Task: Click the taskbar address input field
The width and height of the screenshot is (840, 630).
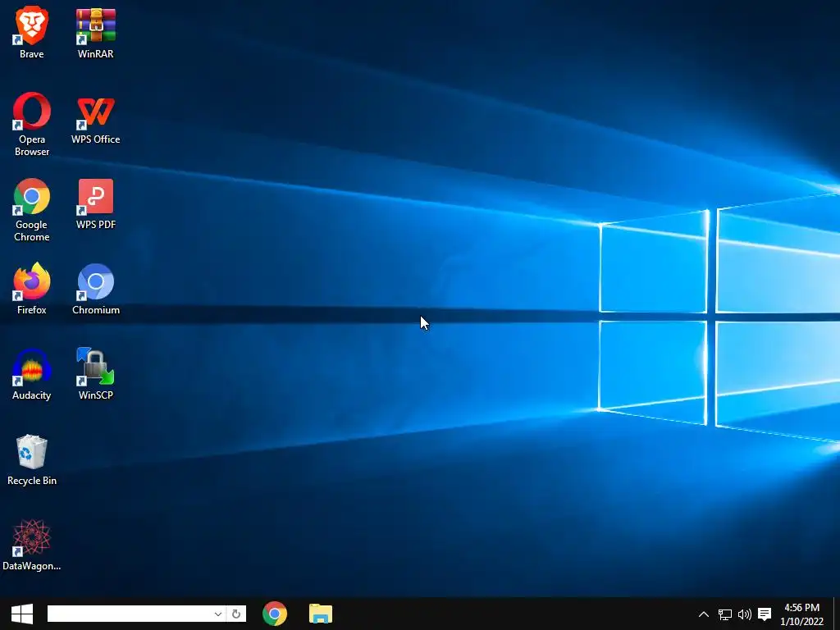Action: tap(130, 614)
